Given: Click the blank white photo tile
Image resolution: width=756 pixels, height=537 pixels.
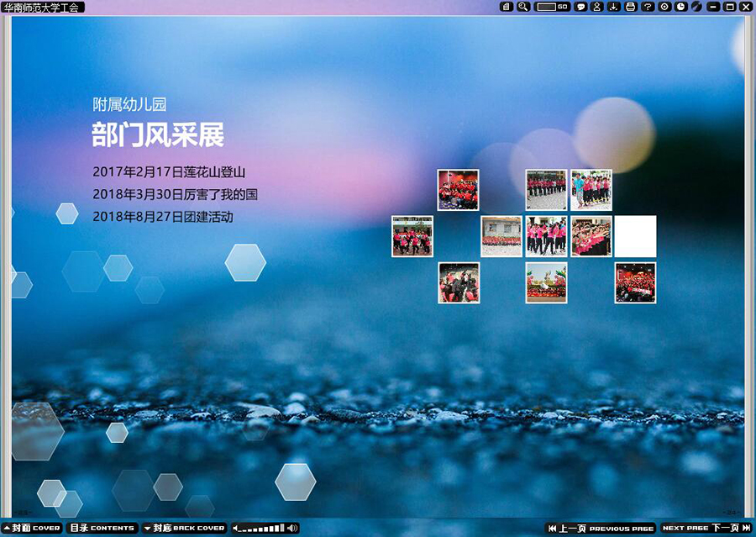Looking at the screenshot, I should pos(636,236).
